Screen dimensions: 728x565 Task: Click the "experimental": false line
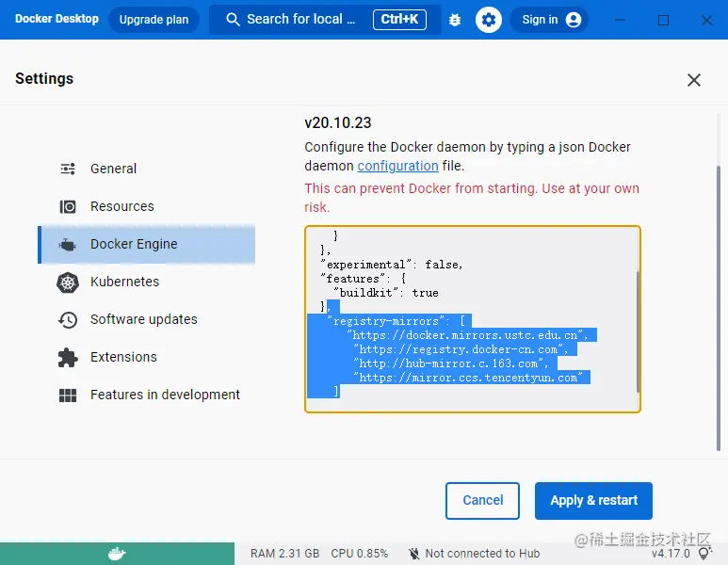[392, 265]
